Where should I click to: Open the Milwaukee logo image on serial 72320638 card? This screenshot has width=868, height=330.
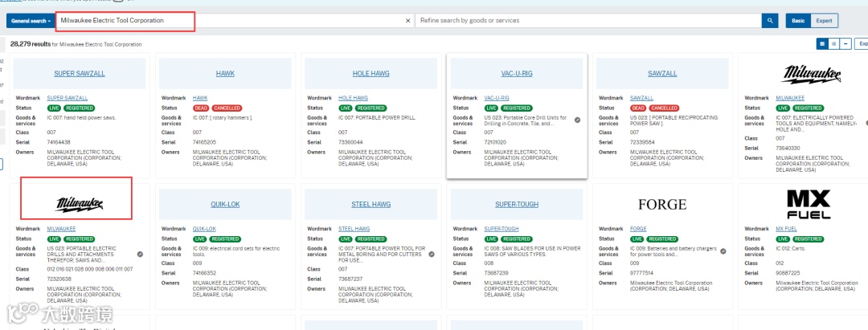click(x=79, y=205)
